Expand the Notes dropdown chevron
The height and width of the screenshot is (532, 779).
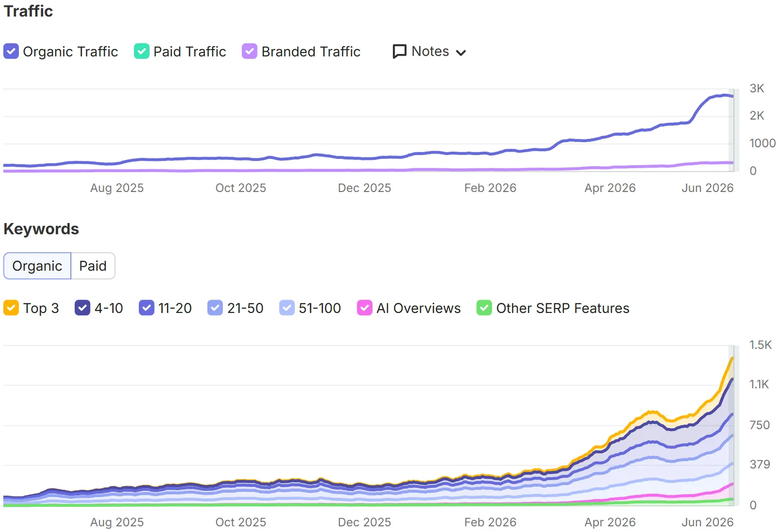click(461, 52)
